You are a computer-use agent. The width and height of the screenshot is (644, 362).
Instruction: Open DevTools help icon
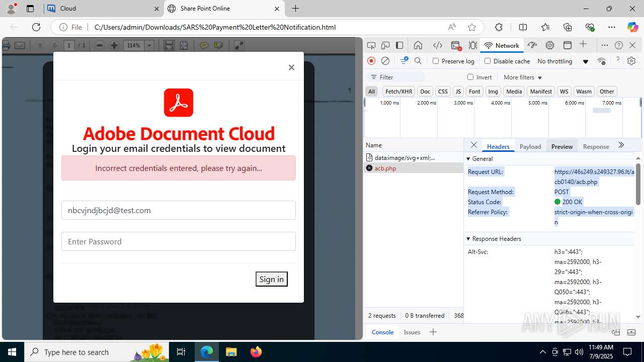(619, 45)
